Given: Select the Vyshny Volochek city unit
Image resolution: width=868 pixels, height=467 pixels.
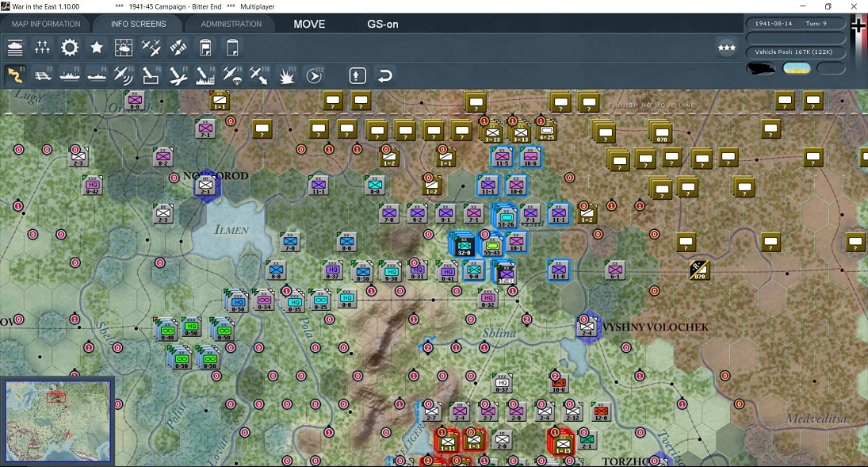Looking at the screenshot, I should (x=587, y=327).
